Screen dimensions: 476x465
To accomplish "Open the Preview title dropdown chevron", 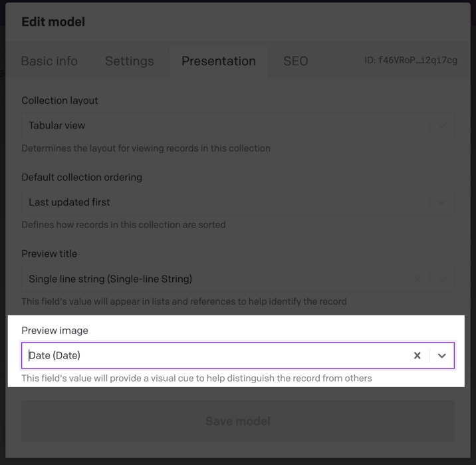I will pyautogui.click(x=441, y=279).
